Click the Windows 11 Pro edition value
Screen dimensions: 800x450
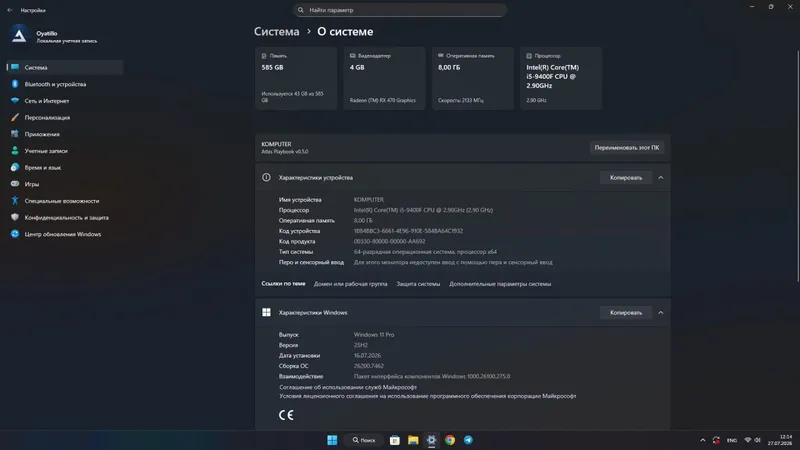[374, 335]
